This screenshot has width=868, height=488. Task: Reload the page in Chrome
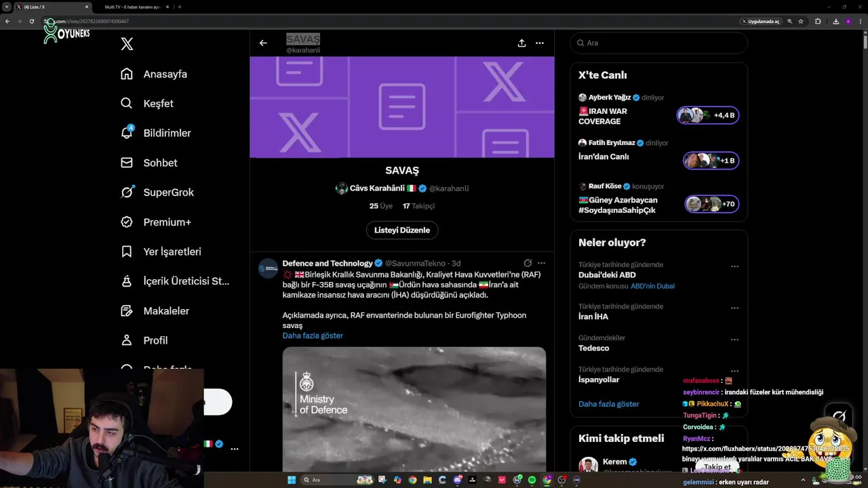[31, 21]
